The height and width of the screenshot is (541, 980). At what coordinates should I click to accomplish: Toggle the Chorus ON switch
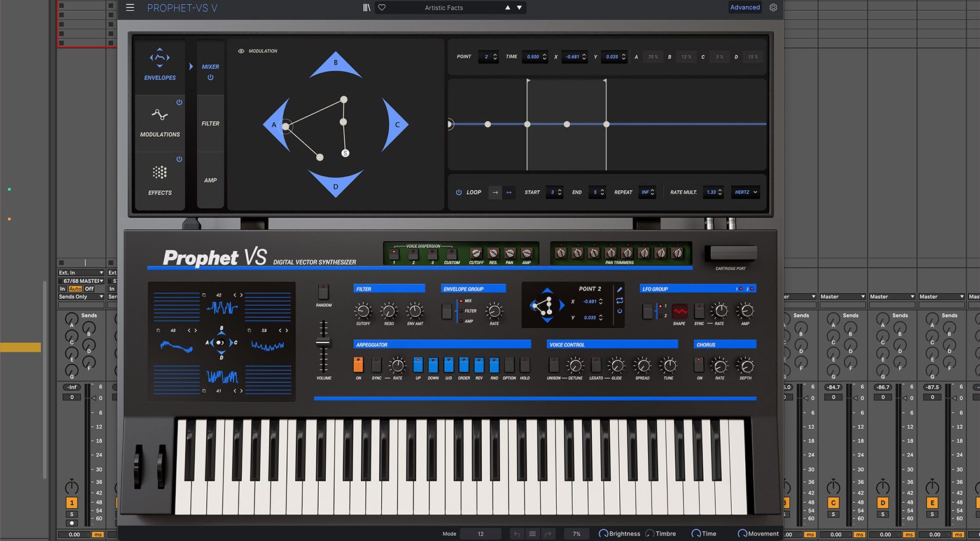click(699, 365)
